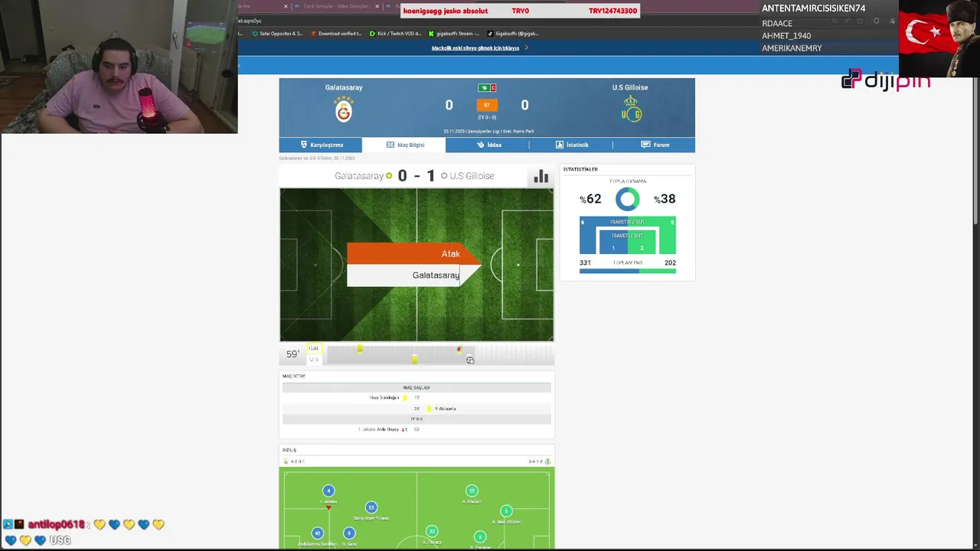Open the Download verified bookmark
Viewport: 980px width, 551px height.
click(x=335, y=34)
